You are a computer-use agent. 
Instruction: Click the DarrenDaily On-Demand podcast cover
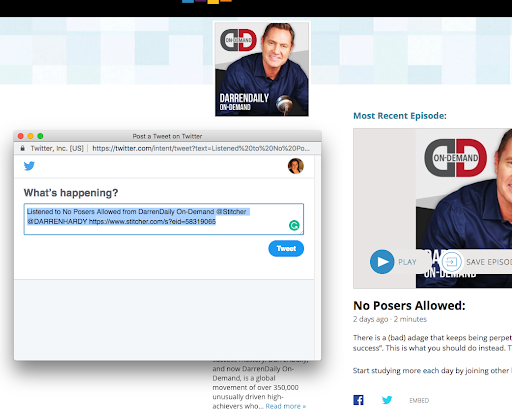[262, 69]
